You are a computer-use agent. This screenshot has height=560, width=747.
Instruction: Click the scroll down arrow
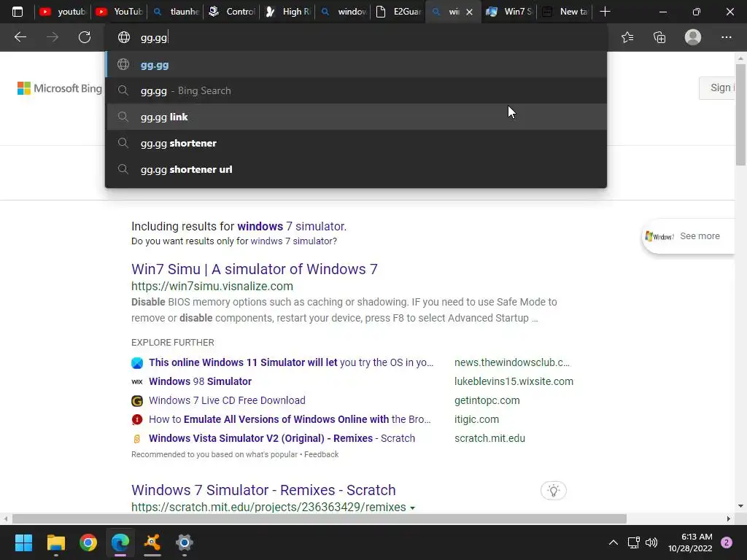(x=740, y=506)
